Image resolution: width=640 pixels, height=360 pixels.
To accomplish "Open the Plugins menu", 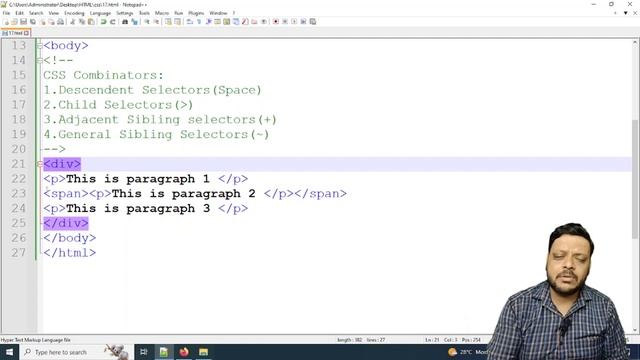I will pos(196,13).
